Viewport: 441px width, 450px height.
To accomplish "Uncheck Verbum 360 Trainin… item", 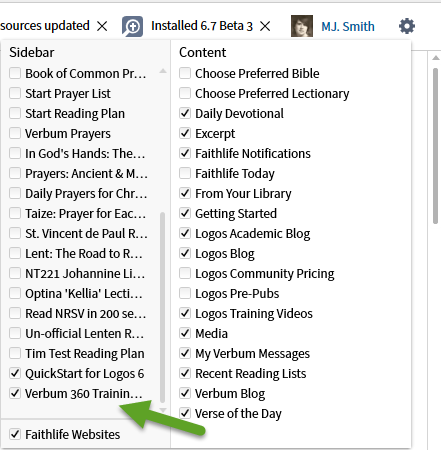I will [x=15, y=393].
